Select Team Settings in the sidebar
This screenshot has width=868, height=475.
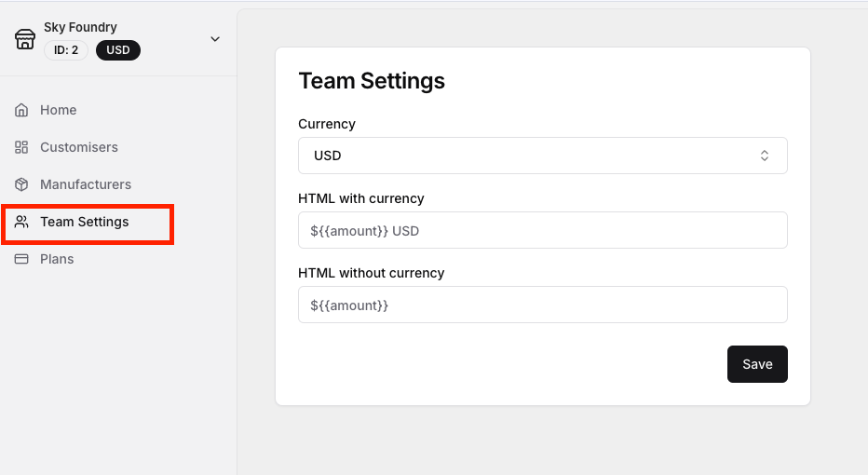(85, 222)
